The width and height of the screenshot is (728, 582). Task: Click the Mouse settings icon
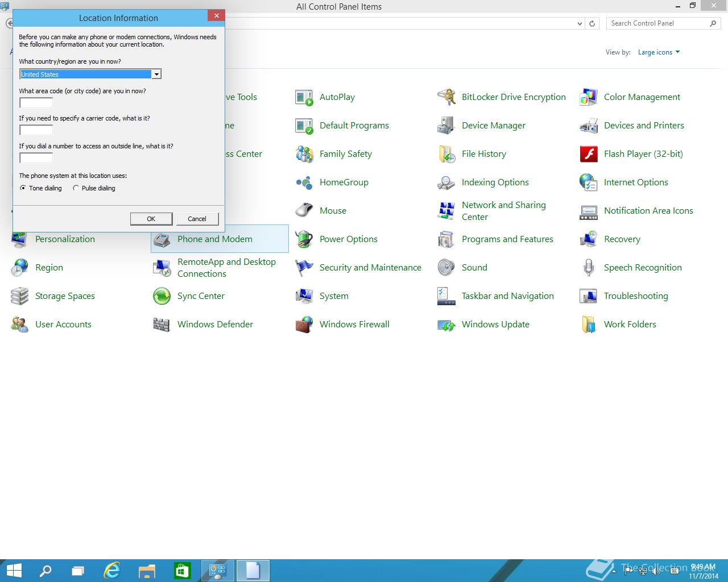[304, 211]
